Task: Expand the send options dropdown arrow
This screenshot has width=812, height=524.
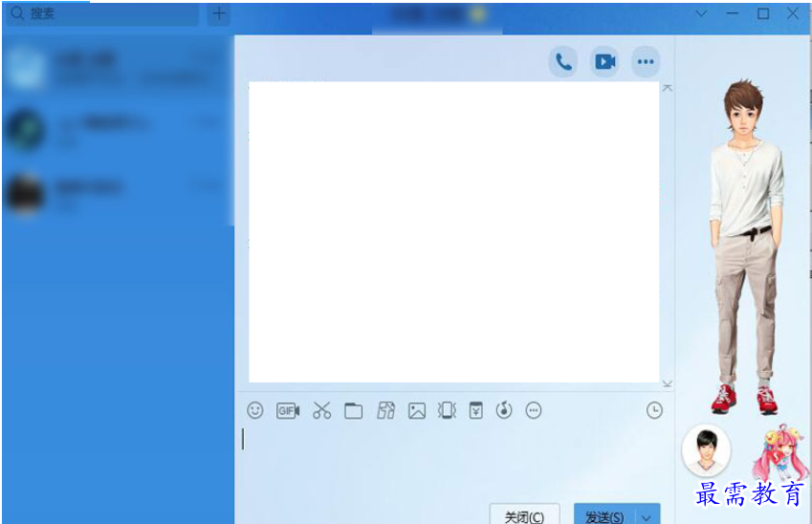Action: pyautogui.click(x=647, y=516)
